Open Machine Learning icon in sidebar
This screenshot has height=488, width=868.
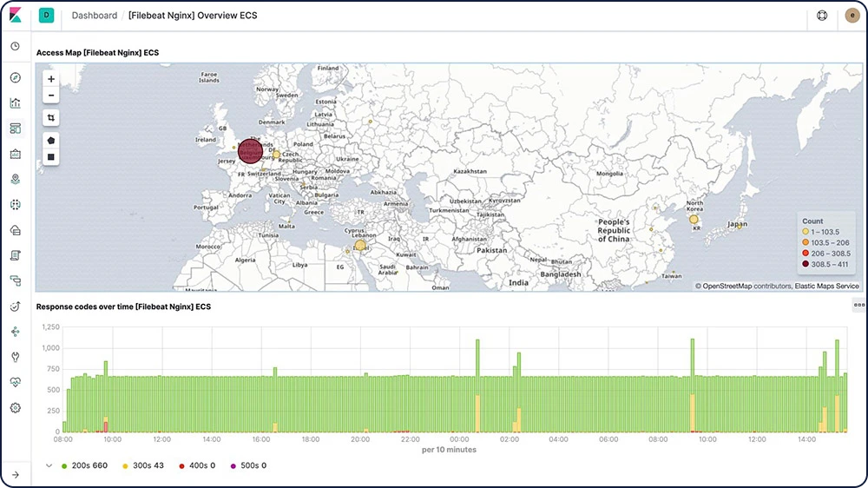tap(16, 204)
